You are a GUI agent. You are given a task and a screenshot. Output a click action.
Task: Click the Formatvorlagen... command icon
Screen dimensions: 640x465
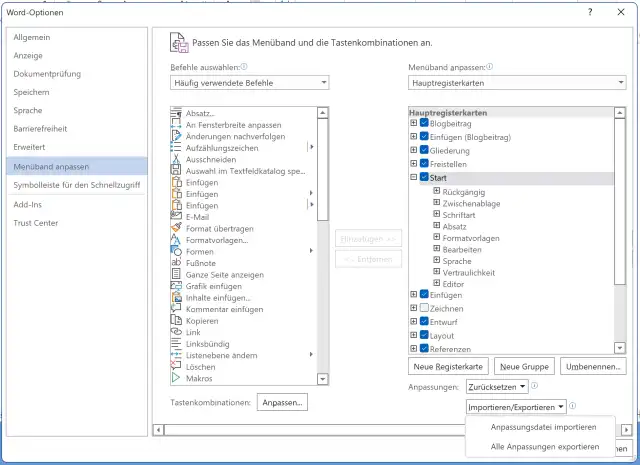176,240
